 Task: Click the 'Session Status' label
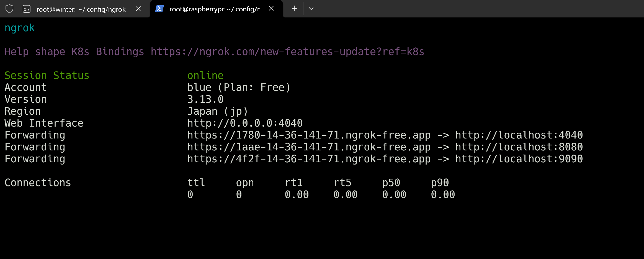click(47, 75)
